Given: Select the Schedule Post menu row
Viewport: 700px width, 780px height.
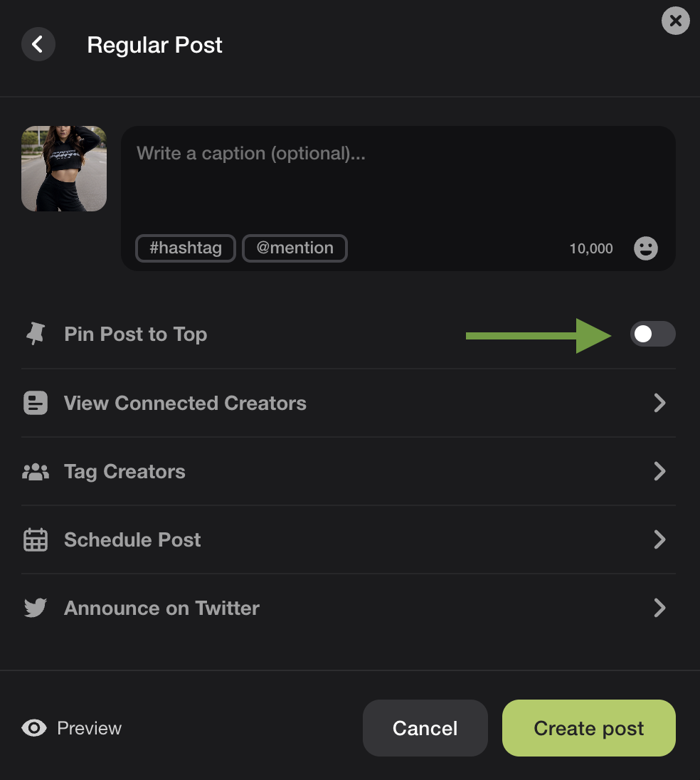Looking at the screenshot, I should [x=349, y=539].
